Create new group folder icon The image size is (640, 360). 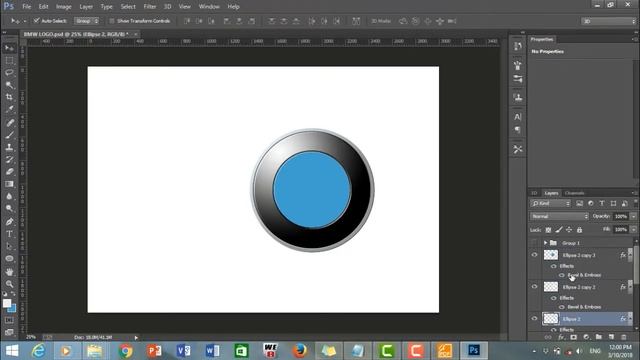coord(598,337)
